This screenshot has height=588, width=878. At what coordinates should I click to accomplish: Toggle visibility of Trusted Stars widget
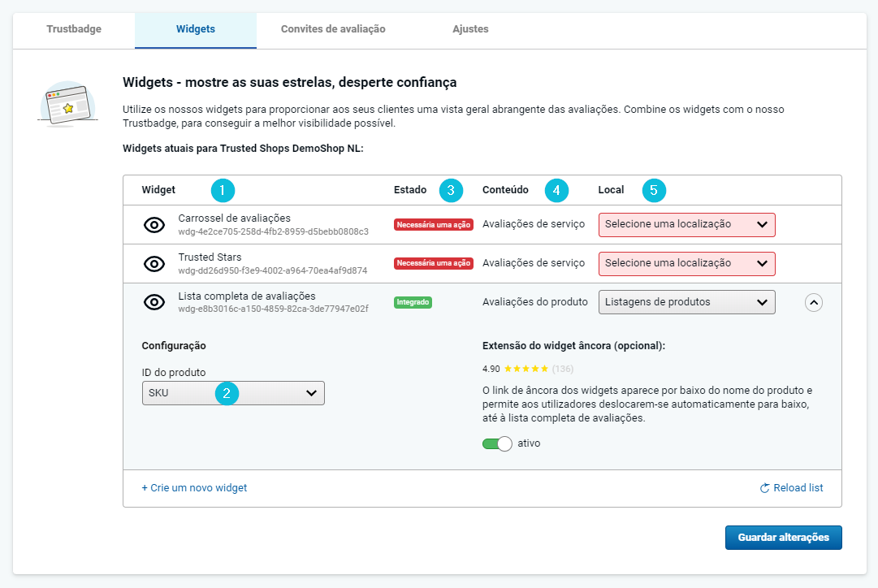(154, 264)
